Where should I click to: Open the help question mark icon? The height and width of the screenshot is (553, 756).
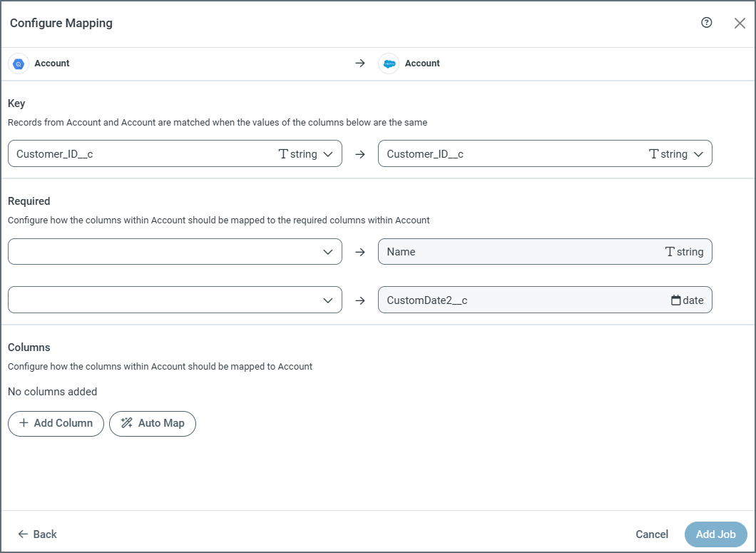point(706,23)
